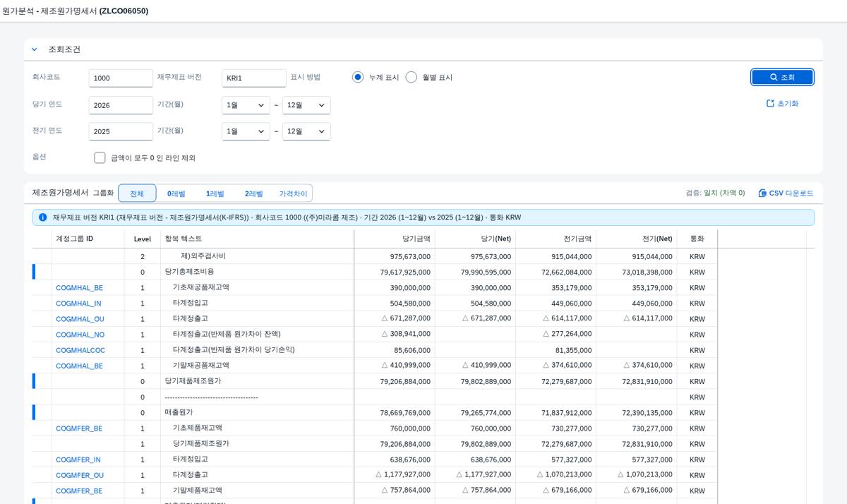Viewport: 847px width, 504px height.
Task: Select the 누계 표시 radio button
Action: (358, 77)
